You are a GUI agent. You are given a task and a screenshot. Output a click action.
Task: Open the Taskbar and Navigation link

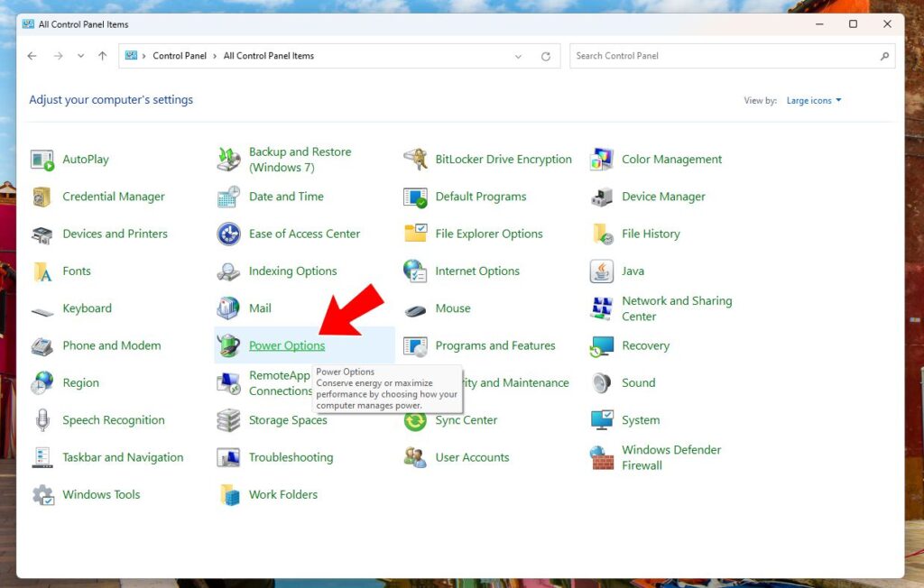click(x=123, y=458)
